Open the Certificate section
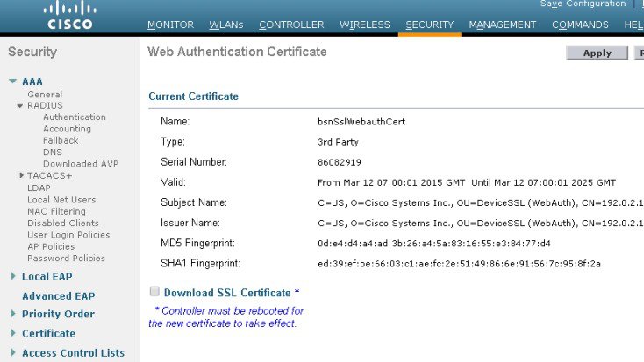644x362 pixels. (x=48, y=333)
